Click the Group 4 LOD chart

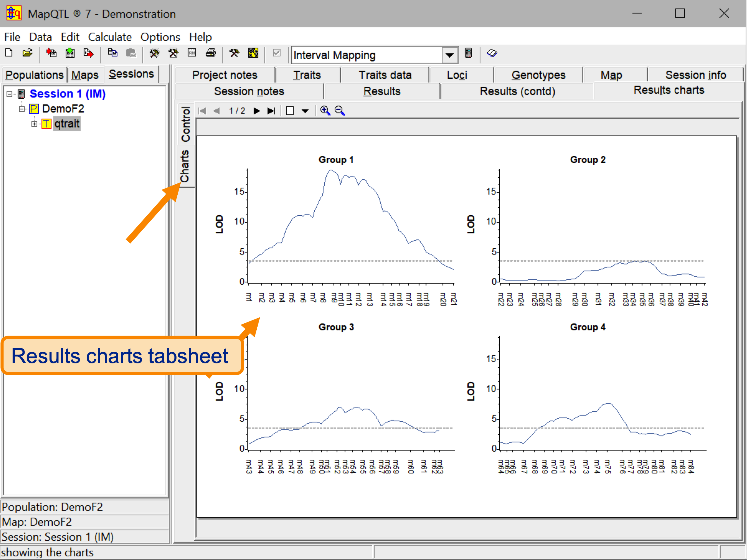coord(587,398)
